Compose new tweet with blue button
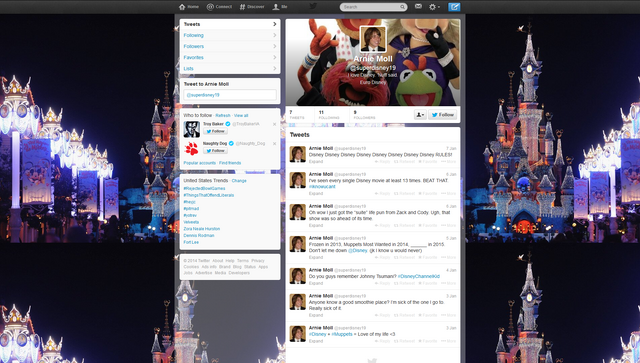This screenshot has height=363, width=640. click(454, 7)
